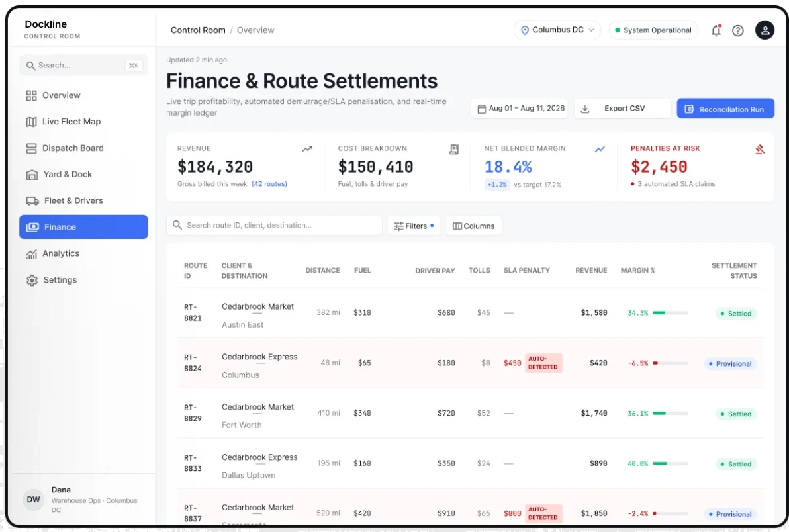Open the user profile avatar
The height and width of the screenshot is (532, 789).
point(765,30)
